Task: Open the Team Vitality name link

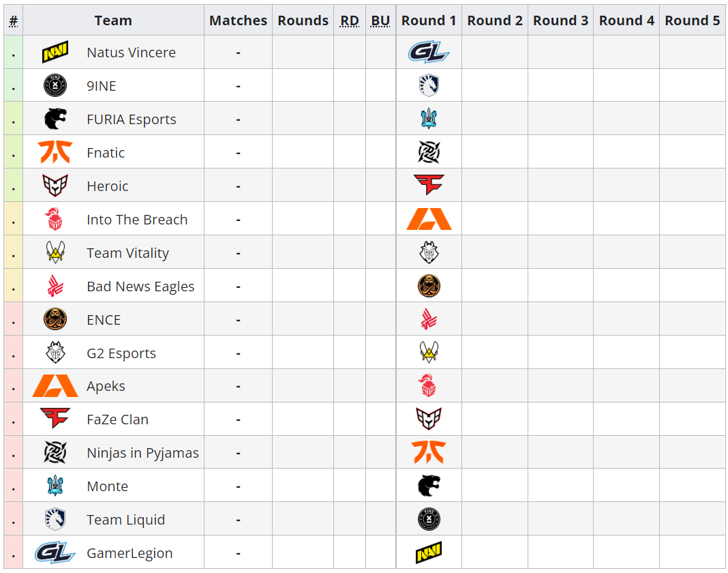Action: pos(127,253)
